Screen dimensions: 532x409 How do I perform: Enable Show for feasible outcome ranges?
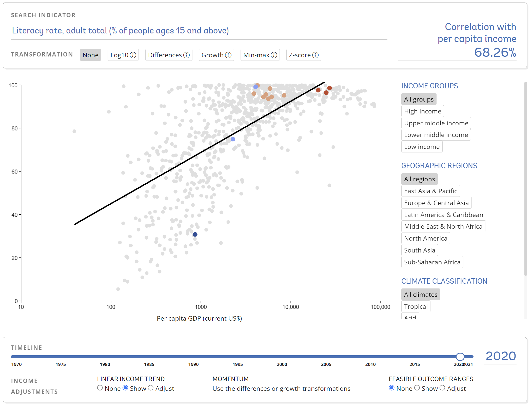tap(418, 388)
